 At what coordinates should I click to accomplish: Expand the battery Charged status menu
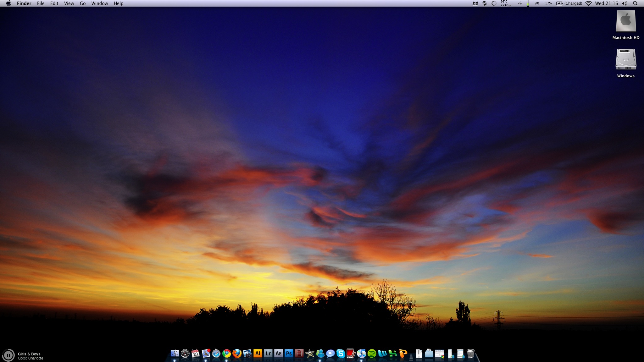click(569, 3)
